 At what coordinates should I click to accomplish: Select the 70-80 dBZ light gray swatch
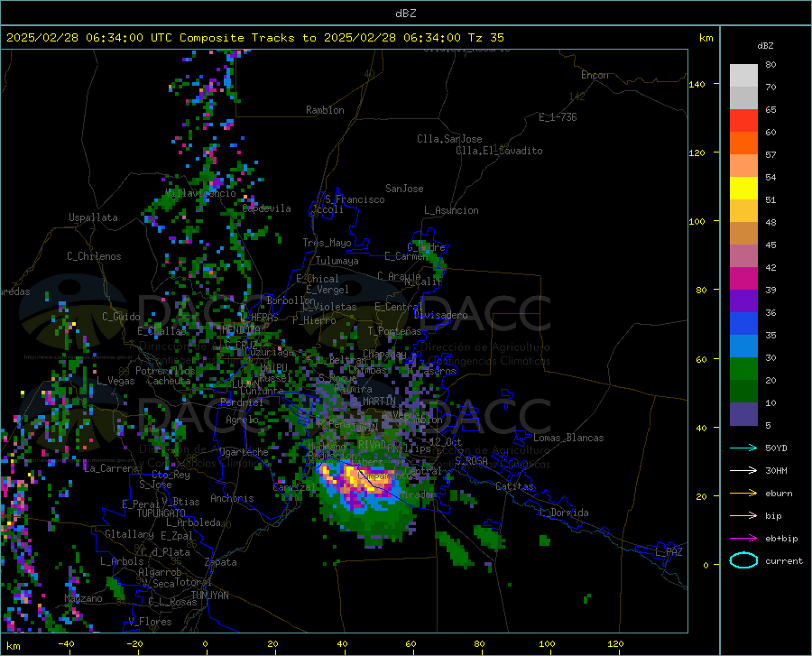coord(743,76)
